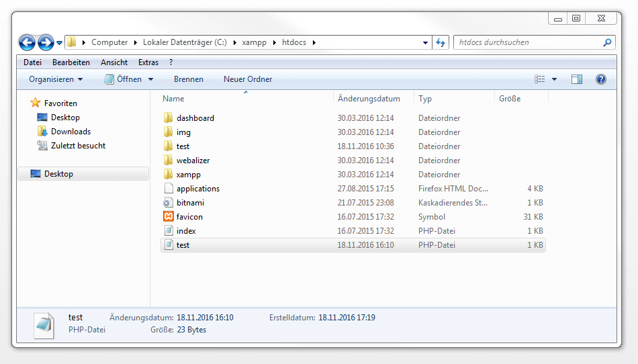The height and width of the screenshot is (364, 638).
Task: Select the dashboard folder name
Action: (195, 118)
